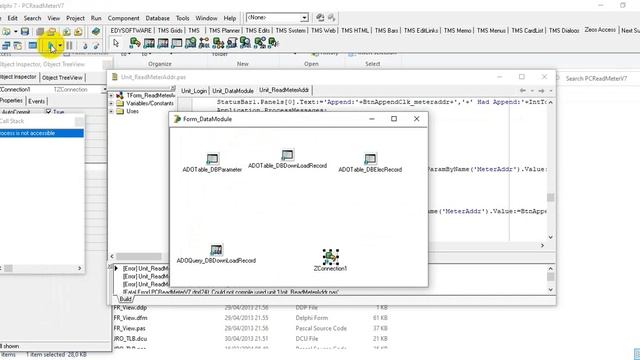The width and height of the screenshot is (640, 360).
Task: Expand the Uses tree node
Action: coord(111,111)
